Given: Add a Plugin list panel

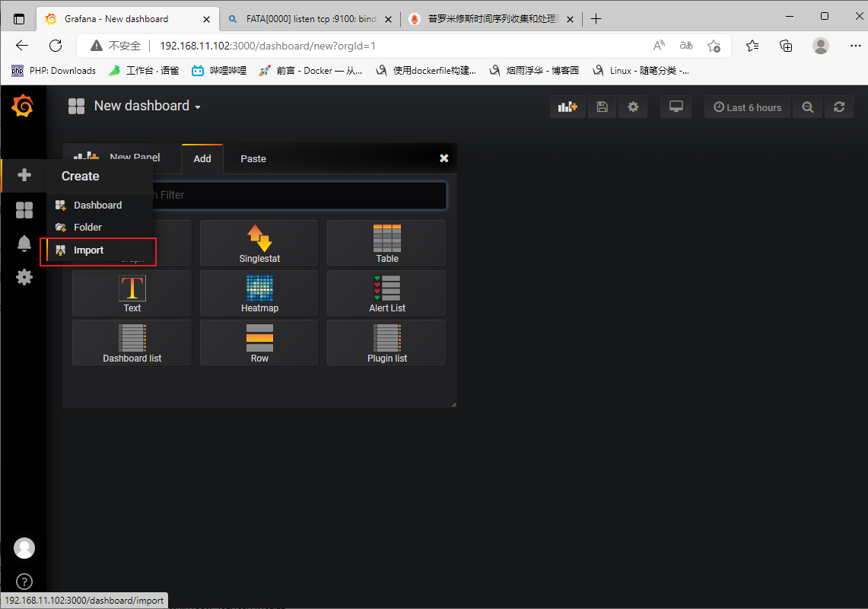Looking at the screenshot, I should click(387, 343).
